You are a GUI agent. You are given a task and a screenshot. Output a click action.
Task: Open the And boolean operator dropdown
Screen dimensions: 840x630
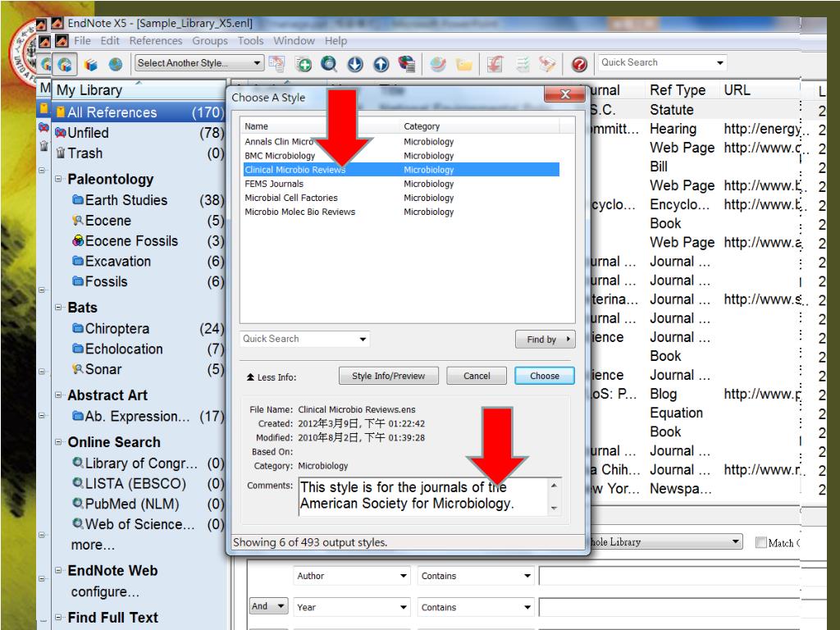[268, 606]
